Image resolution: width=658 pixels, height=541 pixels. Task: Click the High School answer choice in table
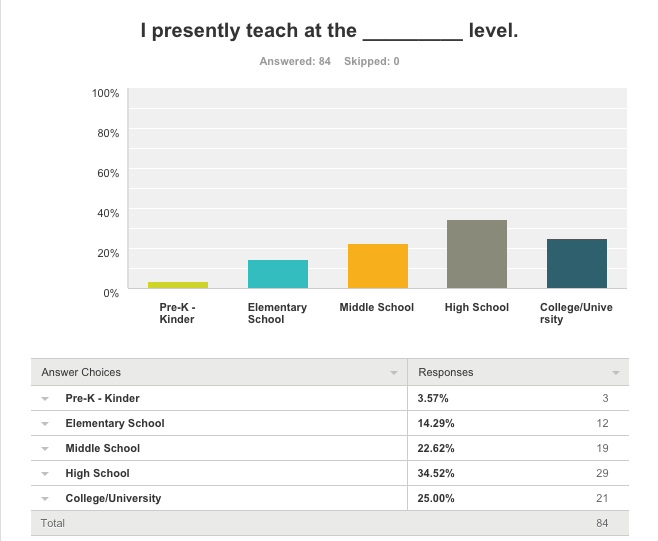point(97,473)
